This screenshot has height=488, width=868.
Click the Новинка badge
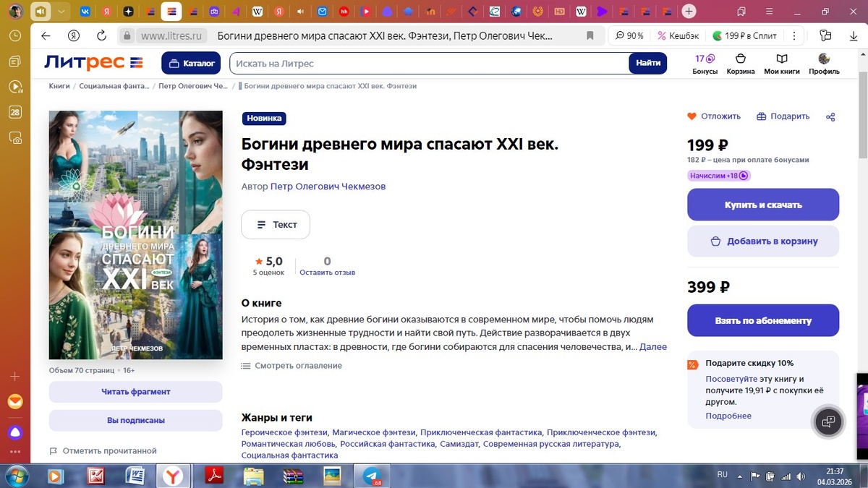264,119
